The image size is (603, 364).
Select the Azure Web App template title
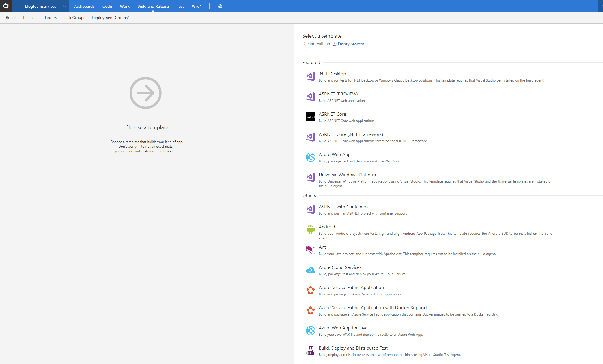tap(335, 155)
